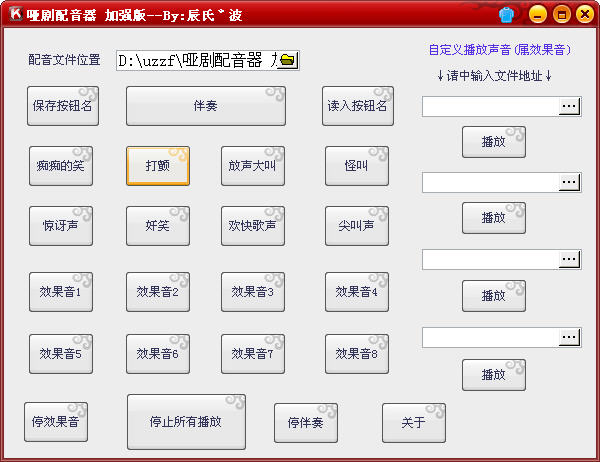
Task: Play the 尖叫声 sound
Action: click(357, 226)
